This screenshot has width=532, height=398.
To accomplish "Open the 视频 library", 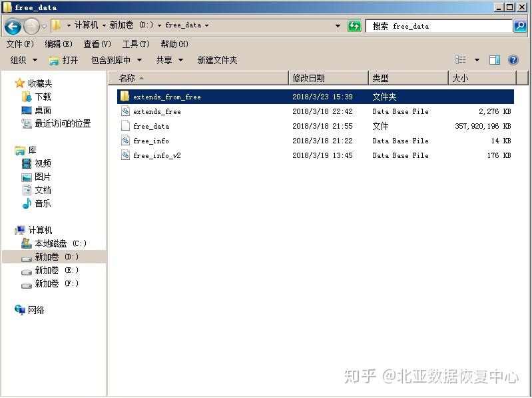I will (x=37, y=164).
